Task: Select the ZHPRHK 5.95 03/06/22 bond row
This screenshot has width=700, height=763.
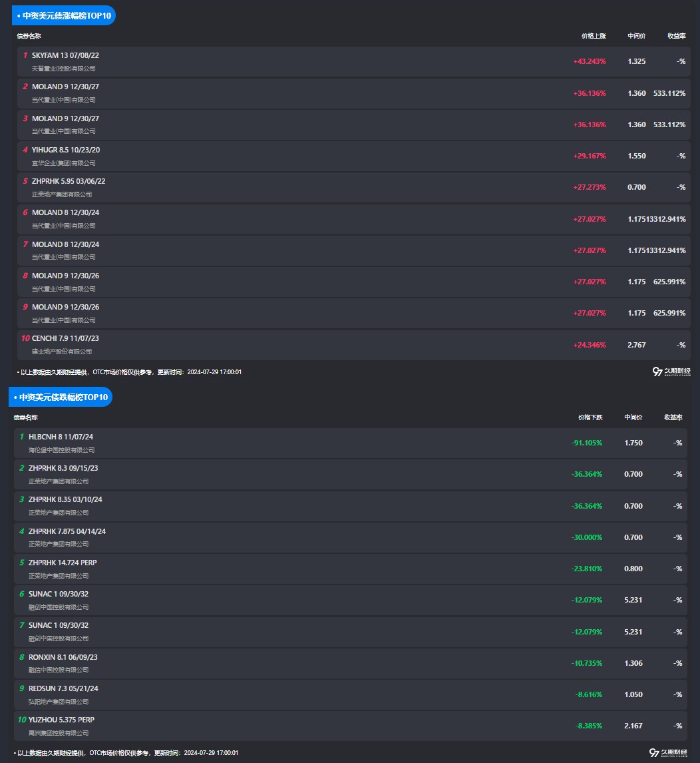Action: tap(69, 181)
